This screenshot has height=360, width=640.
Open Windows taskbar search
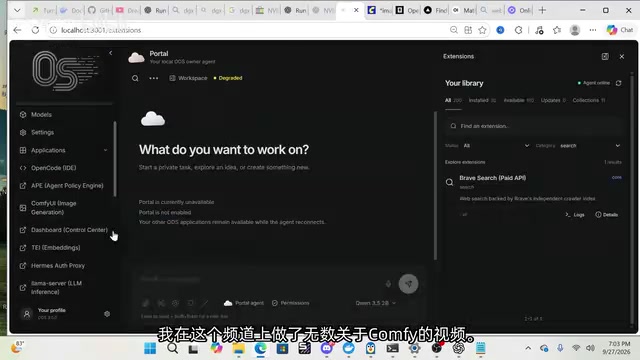click(172, 349)
